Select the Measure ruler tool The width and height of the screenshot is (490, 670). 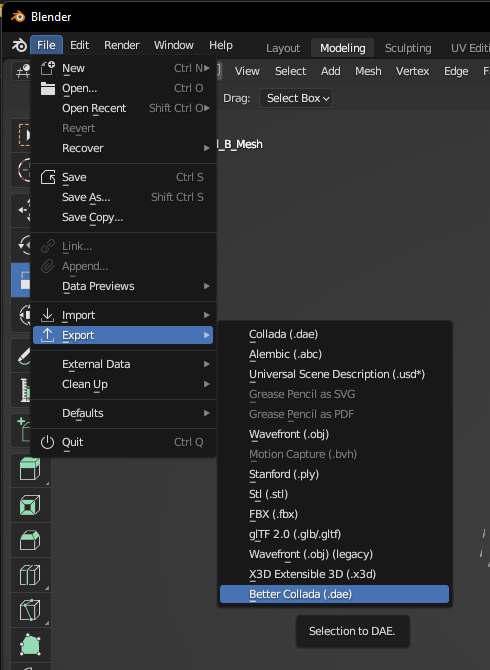(23, 390)
